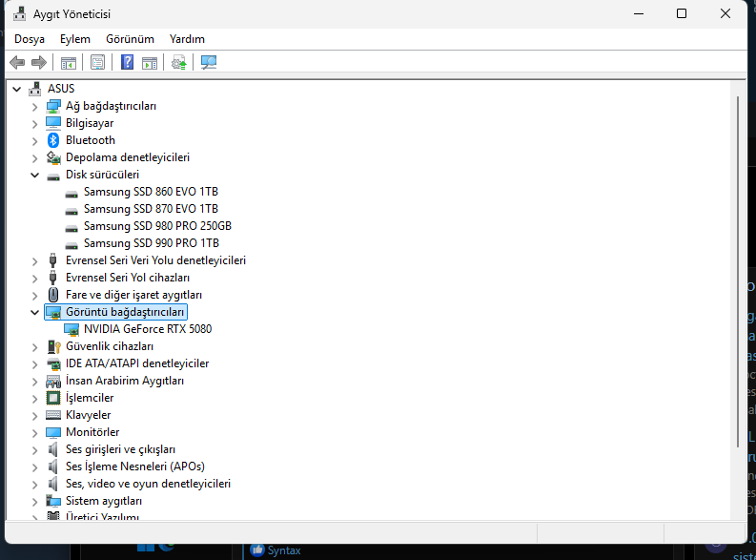Click the Bluetooth category icon
756x560 pixels.
pos(53,140)
